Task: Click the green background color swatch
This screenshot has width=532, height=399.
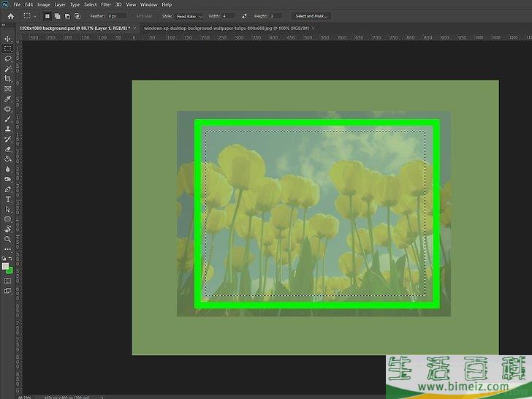Action: (x=10, y=270)
